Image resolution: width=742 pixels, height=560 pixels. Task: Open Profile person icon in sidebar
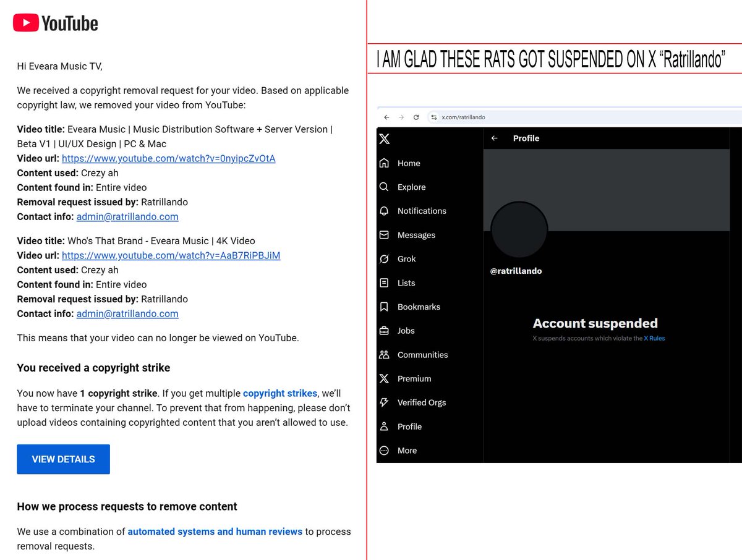tap(384, 426)
